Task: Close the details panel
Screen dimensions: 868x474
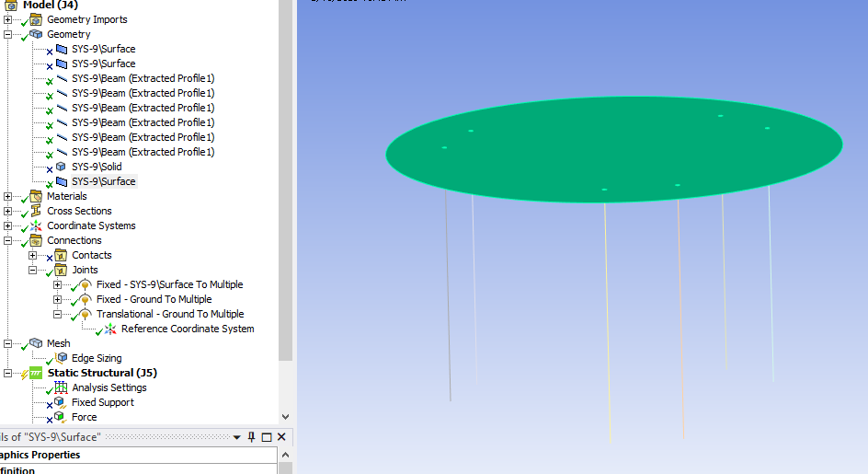Action: pyautogui.click(x=281, y=437)
